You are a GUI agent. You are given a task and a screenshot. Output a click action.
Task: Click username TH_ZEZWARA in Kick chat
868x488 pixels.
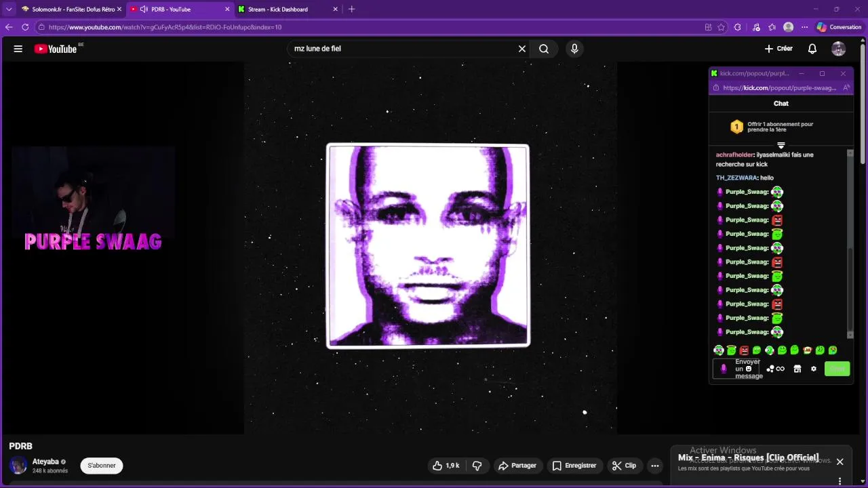736,178
